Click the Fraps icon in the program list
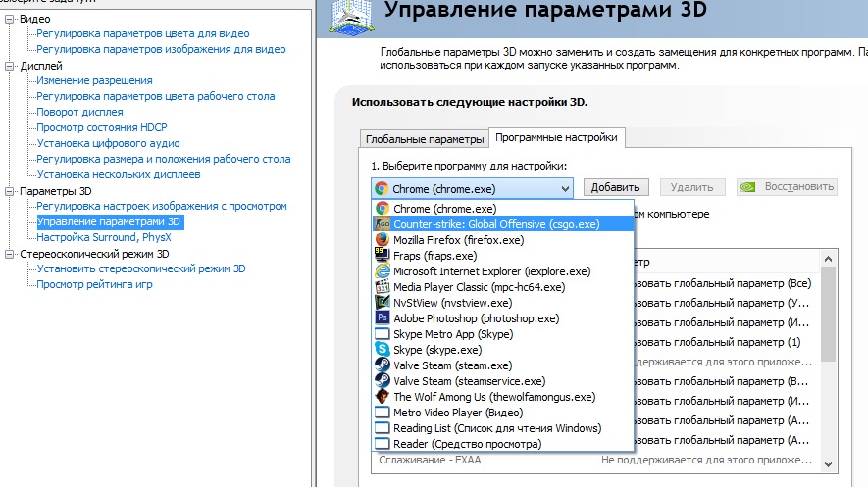Screen dimensions: 868x487 point(382,255)
